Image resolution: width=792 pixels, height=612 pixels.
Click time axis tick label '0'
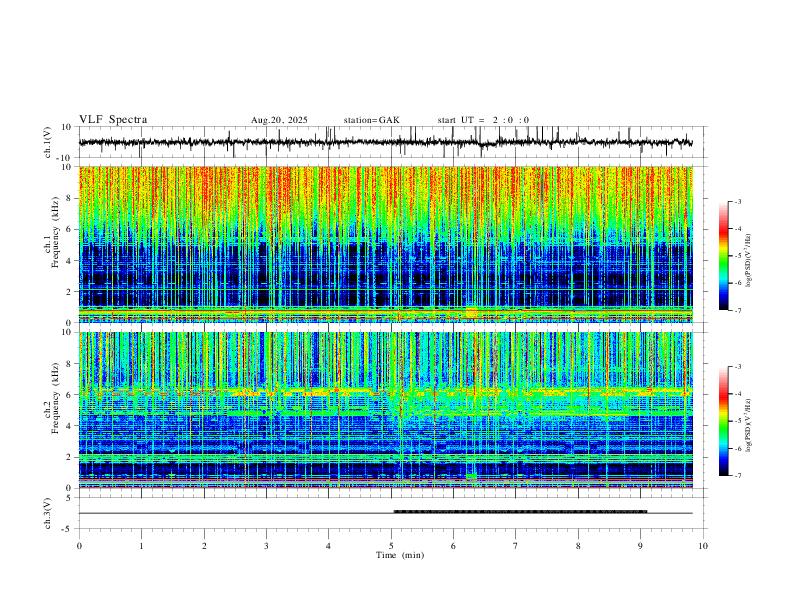(x=79, y=546)
